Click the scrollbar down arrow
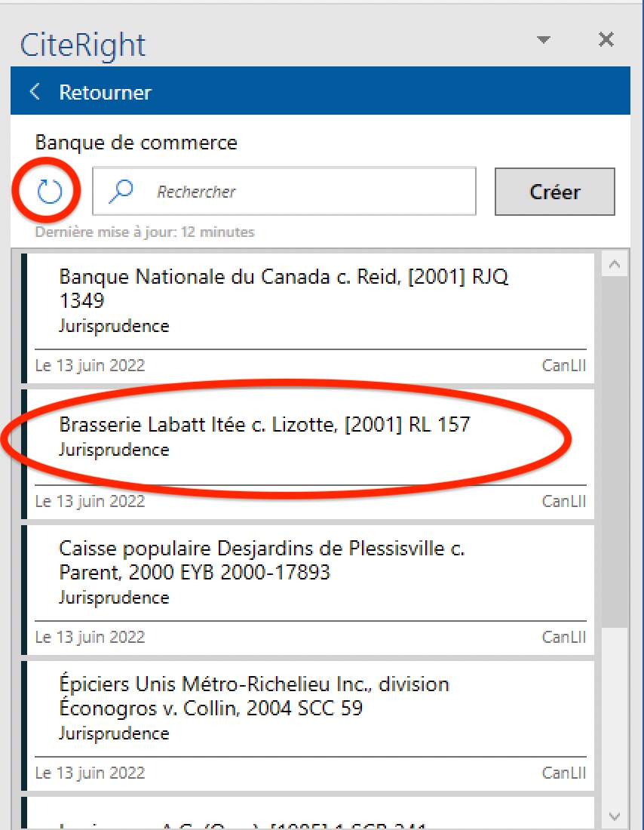 coord(615,816)
